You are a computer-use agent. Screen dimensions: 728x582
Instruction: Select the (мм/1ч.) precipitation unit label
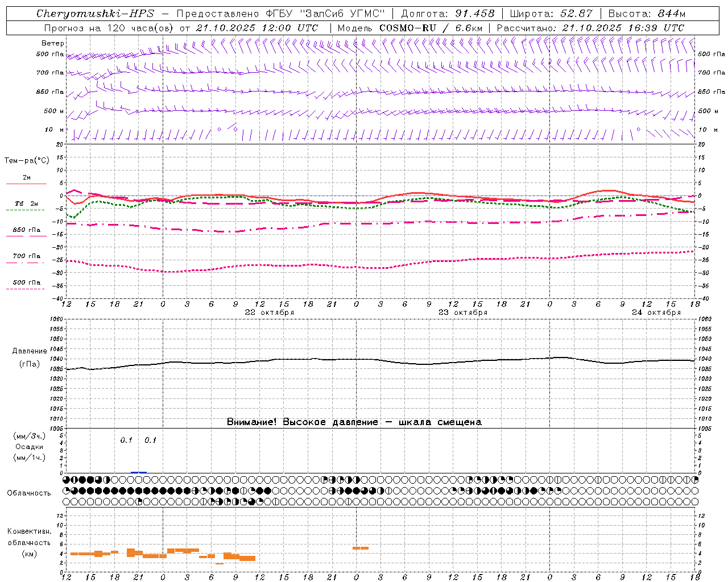tap(30, 458)
